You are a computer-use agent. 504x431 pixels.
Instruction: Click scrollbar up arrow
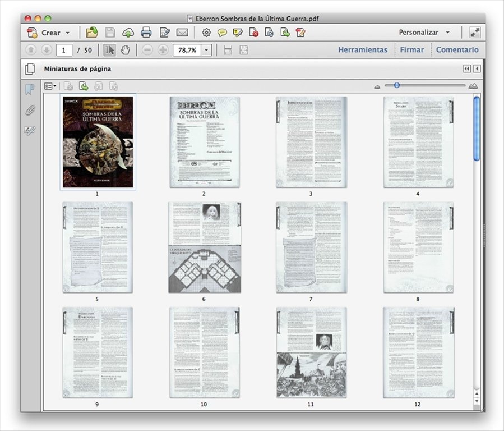477,393
